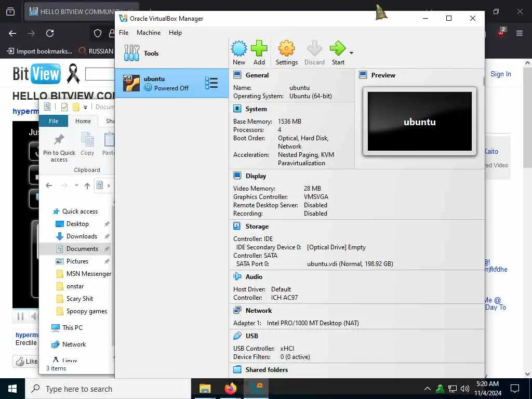532x399 pixels.
Task: Reload the Firefox page
Action: click(x=50, y=33)
